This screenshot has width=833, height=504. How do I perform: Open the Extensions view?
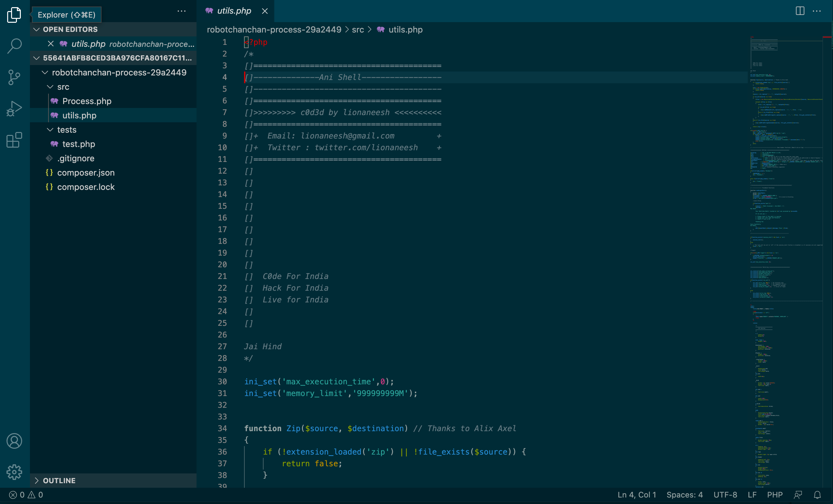[x=14, y=140]
